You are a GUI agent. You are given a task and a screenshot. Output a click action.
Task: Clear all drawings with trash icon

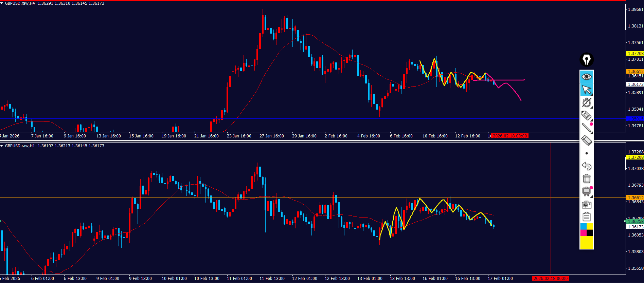(x=586, y=179)
